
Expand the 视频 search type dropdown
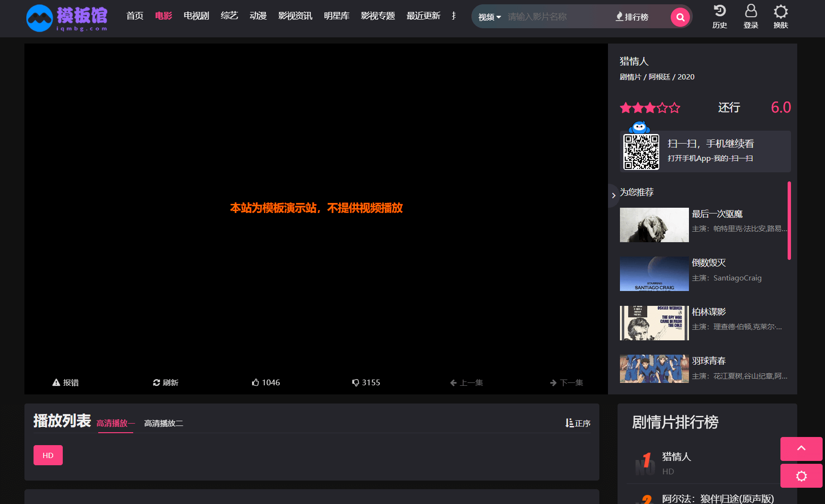click(x=489, y=17)
